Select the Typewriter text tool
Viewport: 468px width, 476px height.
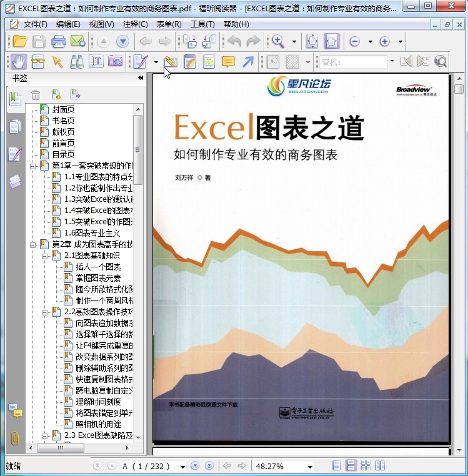(209, 62)
